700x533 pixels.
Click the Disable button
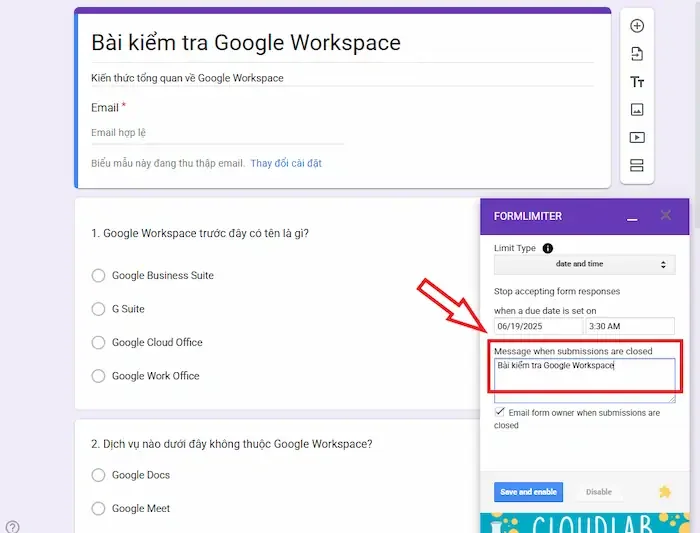click(599, 492)
